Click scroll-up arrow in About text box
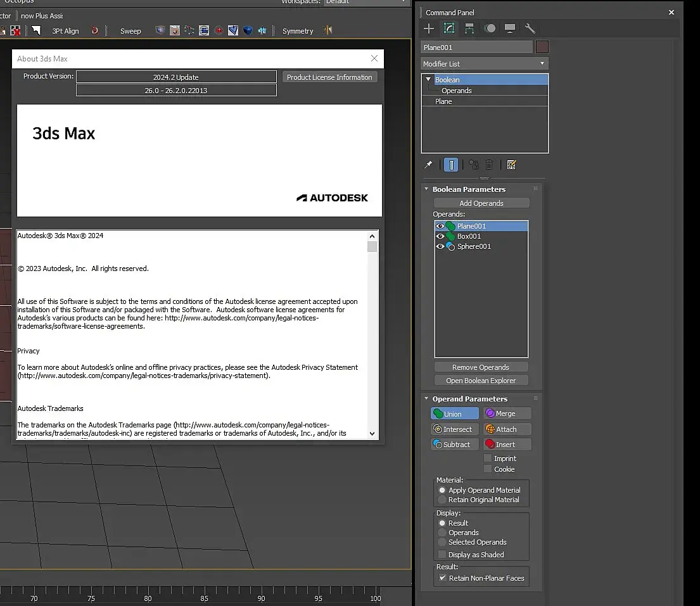700x606 pixels. click(372, 236)
